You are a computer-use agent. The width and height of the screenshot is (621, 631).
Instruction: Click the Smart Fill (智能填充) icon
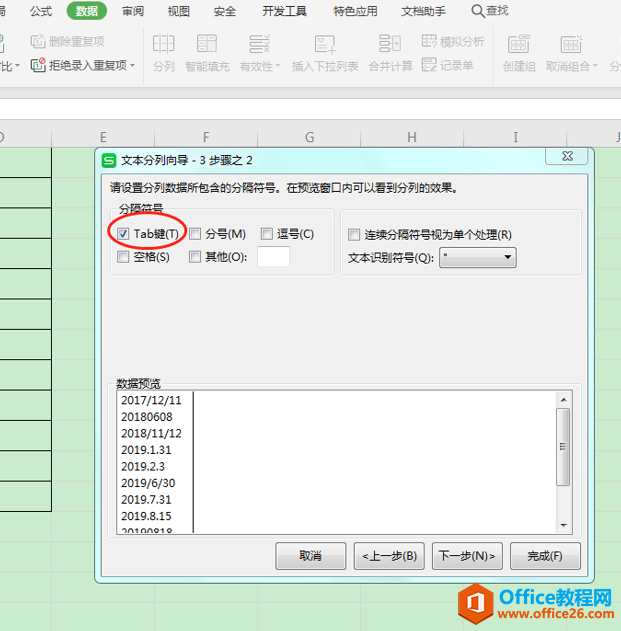coord(207,43)
